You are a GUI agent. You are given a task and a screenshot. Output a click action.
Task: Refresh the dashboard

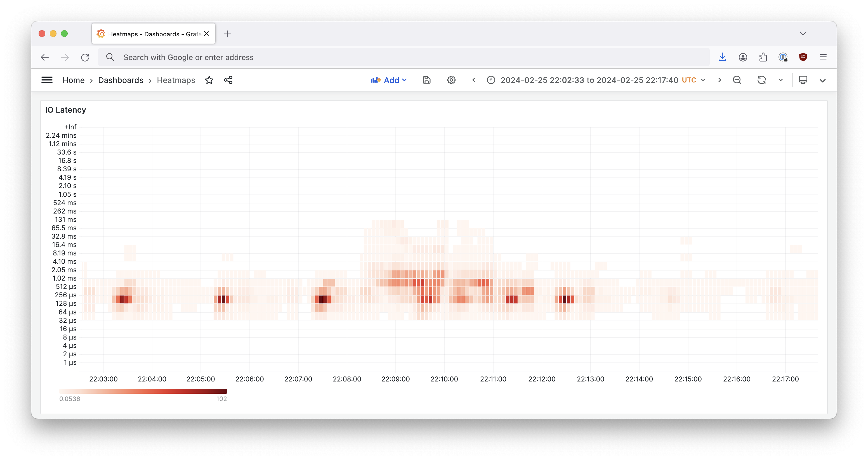point(761,80)
